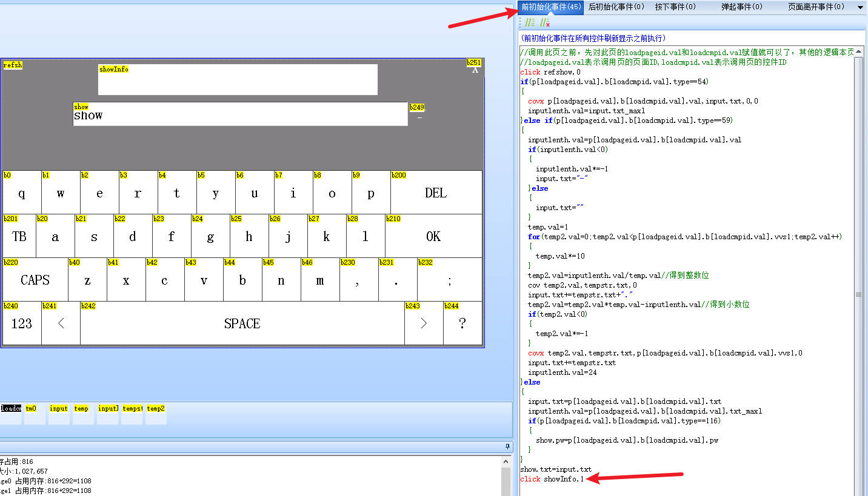Click the output panel scroll up arrow
The width and height of the screenshot is (868, 496).
pyautogui.click(x=507, y=461)
